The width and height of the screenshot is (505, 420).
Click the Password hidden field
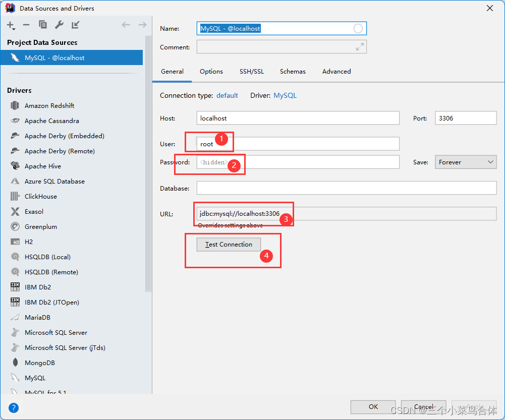(298, 162)
